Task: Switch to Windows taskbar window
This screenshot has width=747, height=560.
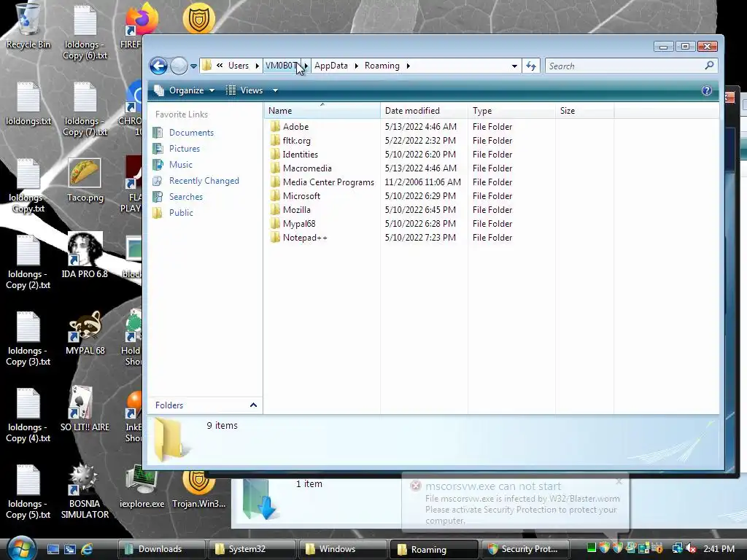Action: pos(343,549)
